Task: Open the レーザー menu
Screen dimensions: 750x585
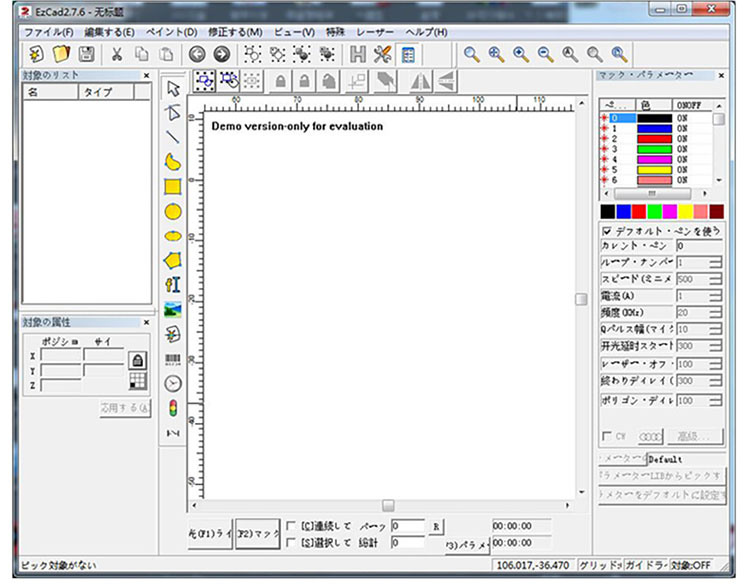Action: coord(375,32)
